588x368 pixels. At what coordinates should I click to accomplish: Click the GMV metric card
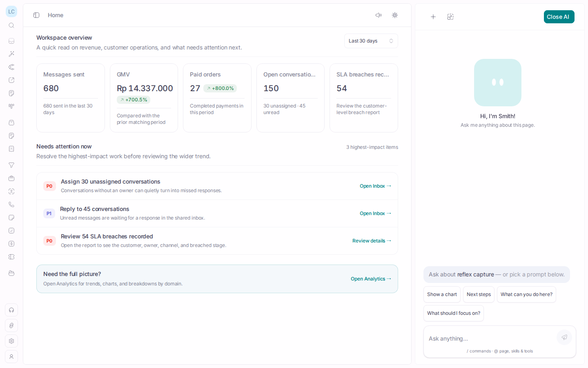tap(144, 98)
